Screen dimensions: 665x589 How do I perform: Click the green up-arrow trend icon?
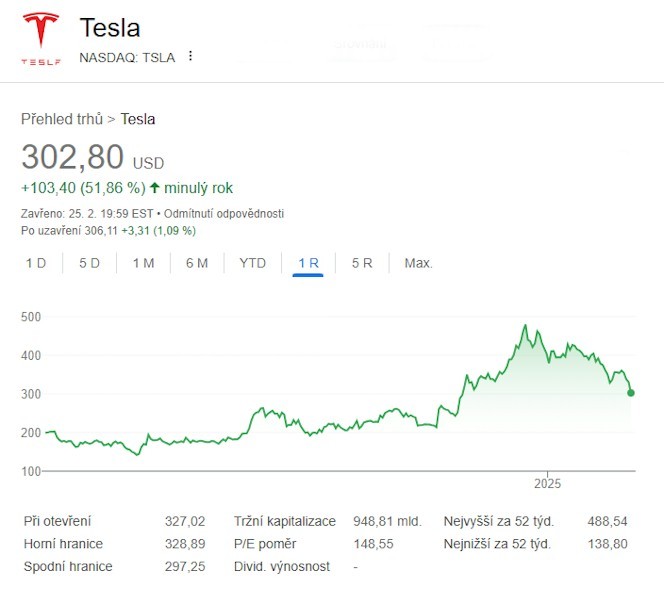(x=155, y=188)
